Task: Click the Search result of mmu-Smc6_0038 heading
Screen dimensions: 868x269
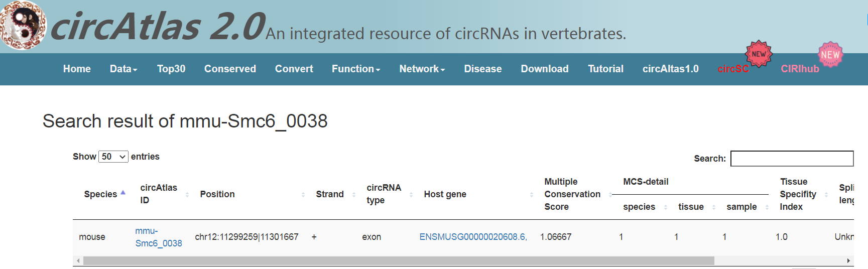Action: pyautogui.click(x=185, y=121)
